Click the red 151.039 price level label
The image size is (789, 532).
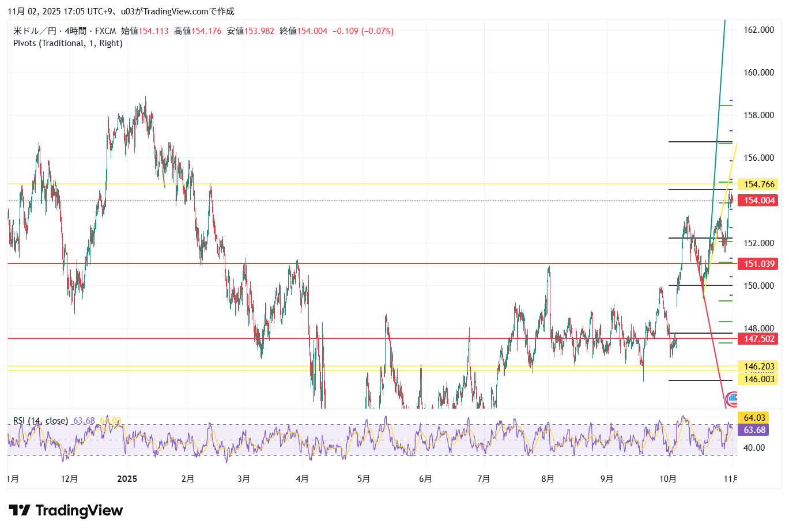(x=758, y=264)
